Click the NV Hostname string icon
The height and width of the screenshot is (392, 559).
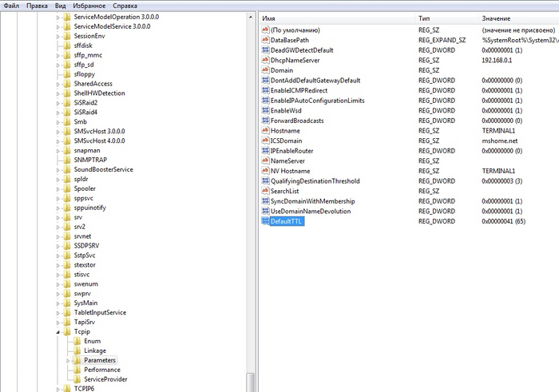point(265,171)
